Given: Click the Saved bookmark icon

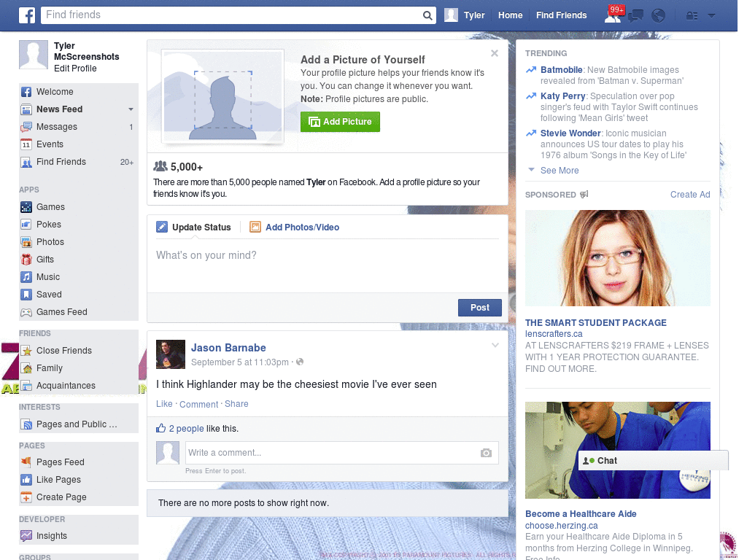Looking at the screenshot, I should tap(26, 295).
